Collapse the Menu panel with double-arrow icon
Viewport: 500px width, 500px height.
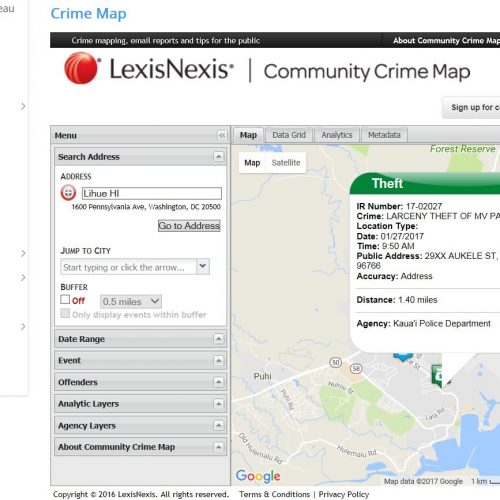pyautogui.click(x=222, y=135)
